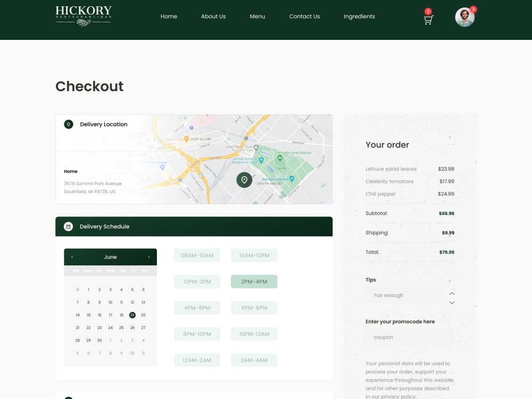This screenshot has width=532, height=399.
Task: Click the African American Museum map marker
Action: [x=261, y=160]
